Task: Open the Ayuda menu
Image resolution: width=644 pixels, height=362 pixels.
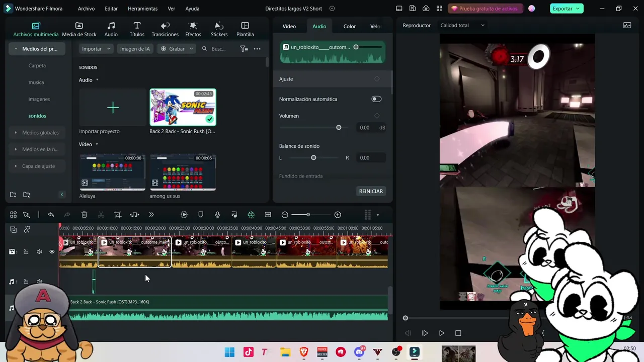Action: 192,9
